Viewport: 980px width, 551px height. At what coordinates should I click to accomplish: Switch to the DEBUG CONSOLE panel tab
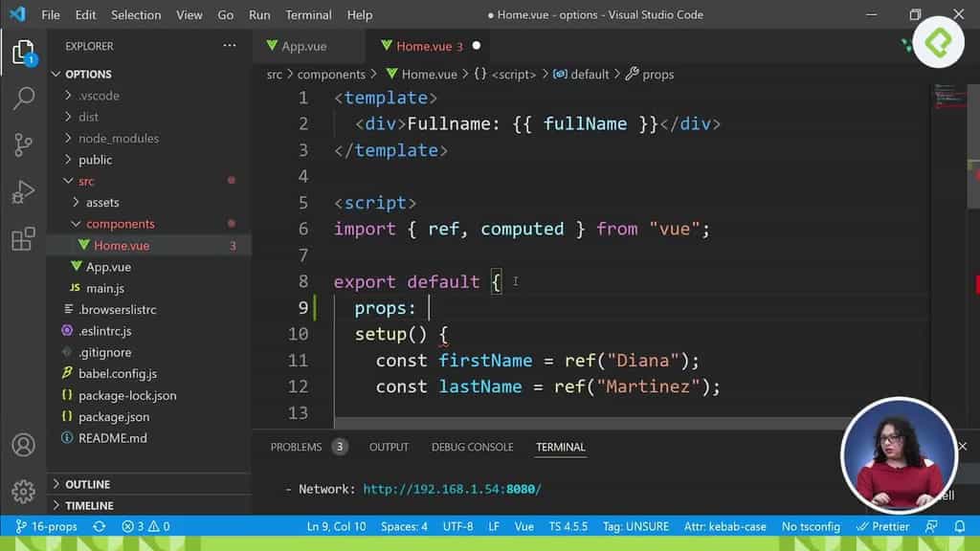pos(472,447)
